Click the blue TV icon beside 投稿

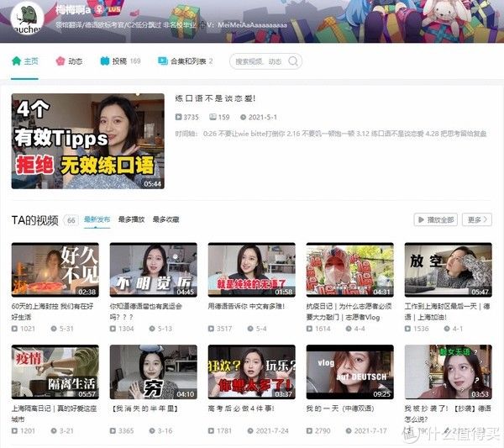click(105, 61)
